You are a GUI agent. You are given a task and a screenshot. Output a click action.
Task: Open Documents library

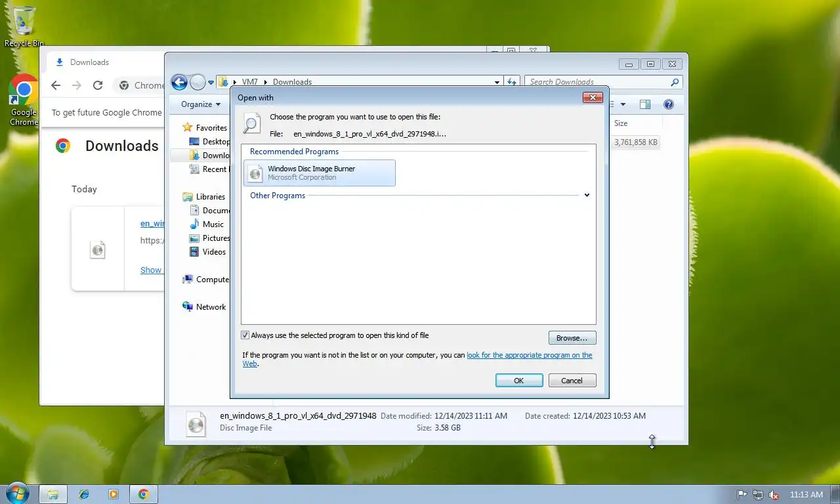click(209, 211)
